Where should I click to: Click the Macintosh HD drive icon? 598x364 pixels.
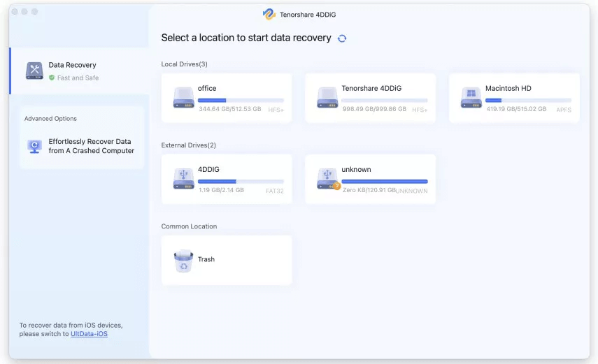click(471, 98)
